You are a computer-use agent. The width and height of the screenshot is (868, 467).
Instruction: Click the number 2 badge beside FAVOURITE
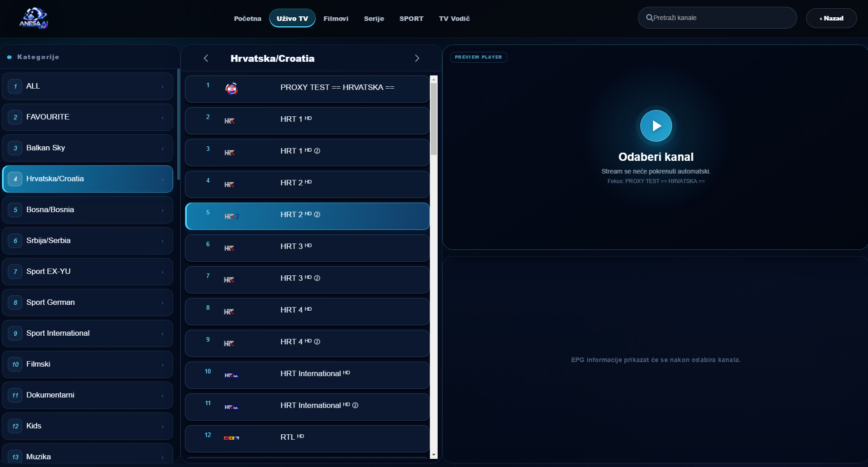(x=15, y=117)
